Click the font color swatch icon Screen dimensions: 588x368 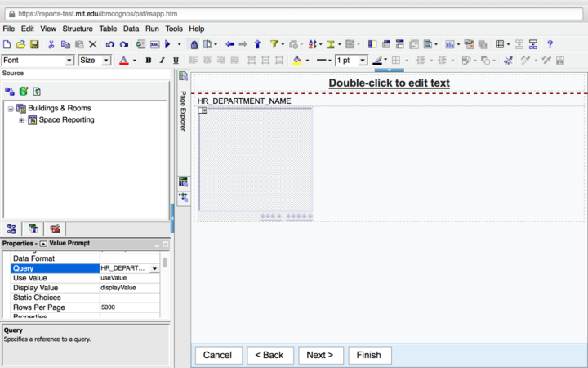pos(123,61)
